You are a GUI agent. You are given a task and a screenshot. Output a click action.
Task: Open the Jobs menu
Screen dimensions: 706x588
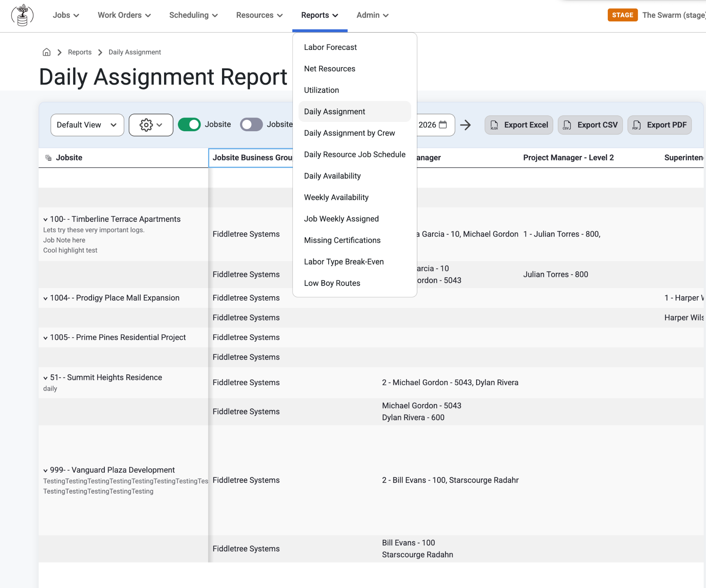pos(66,15)
